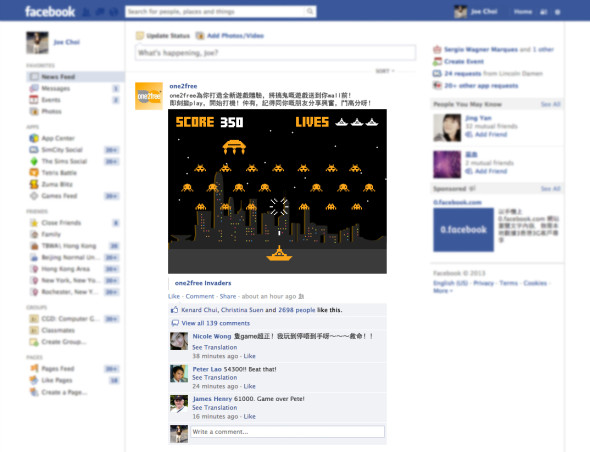The width and height of the screenshot is (590, 452).
Task: Click the search magnifier icon
Action: (310, 12)
